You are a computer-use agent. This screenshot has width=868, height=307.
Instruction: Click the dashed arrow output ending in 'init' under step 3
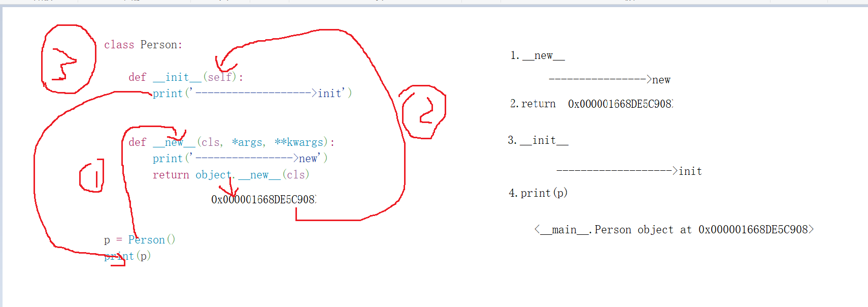[x=629, y=171]
